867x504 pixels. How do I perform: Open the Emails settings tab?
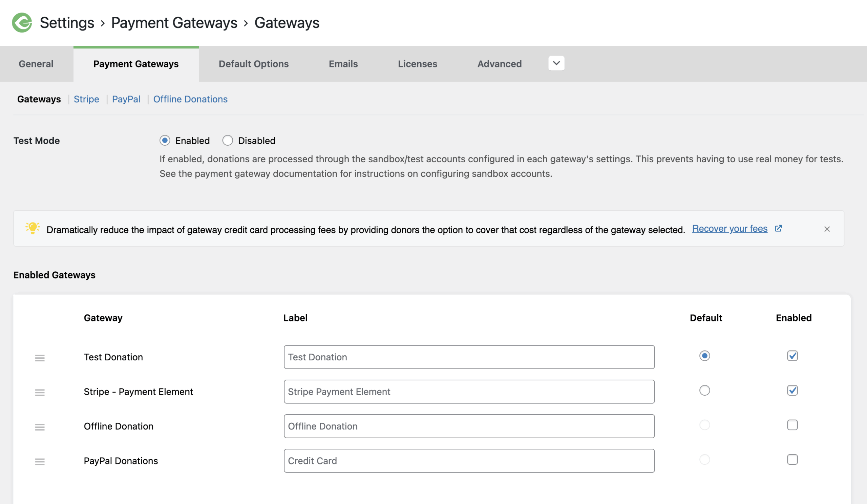click(x=343, y=64)
